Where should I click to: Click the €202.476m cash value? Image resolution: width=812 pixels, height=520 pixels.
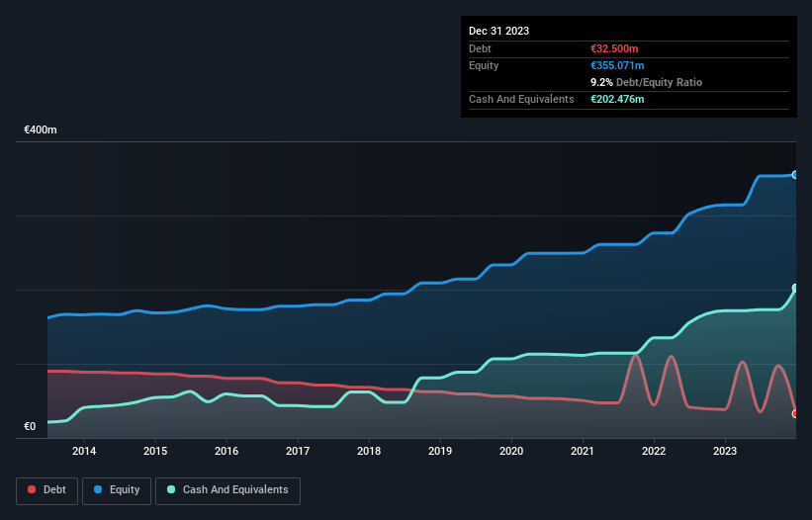[617, 99]
